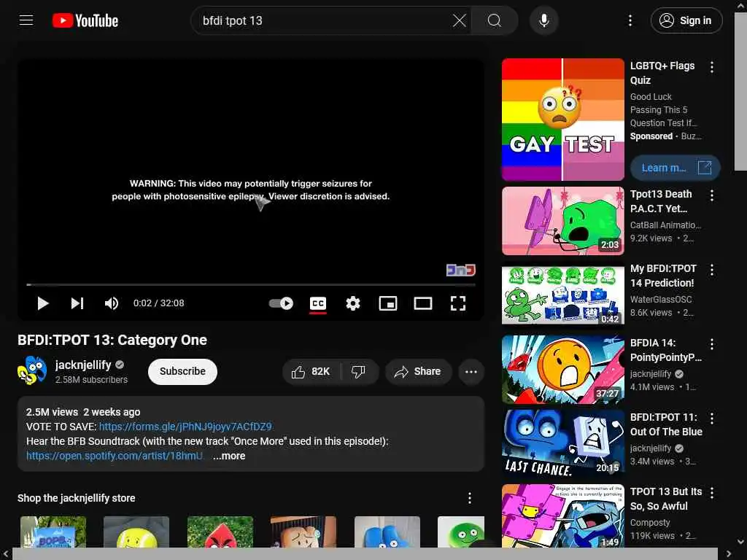Open the jacknjellify channel name link
The height and width of the screenshot is (560, 747).
pyautogui.click(x=83, y=365)
